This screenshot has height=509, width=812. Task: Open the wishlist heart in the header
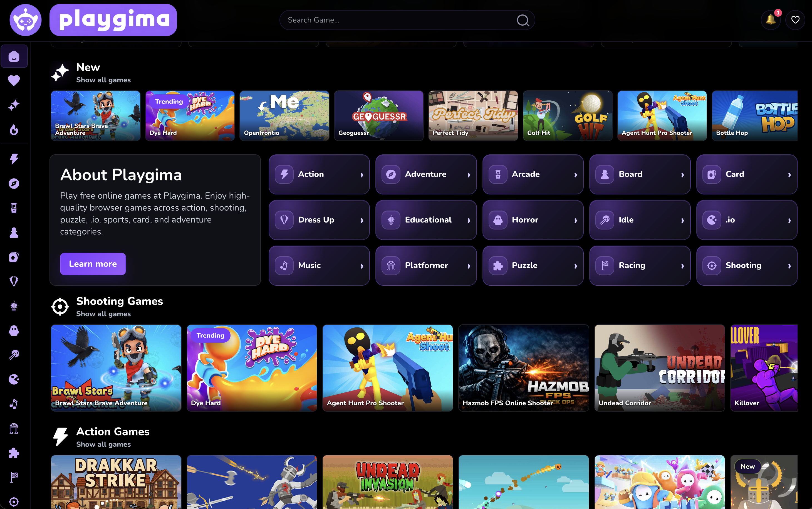(795, 20)
